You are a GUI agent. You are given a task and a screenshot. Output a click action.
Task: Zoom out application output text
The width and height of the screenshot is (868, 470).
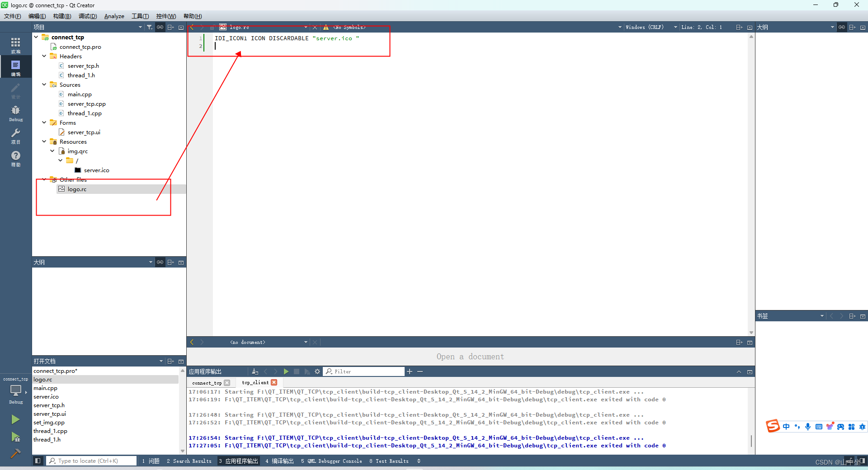tap(420, 371)
